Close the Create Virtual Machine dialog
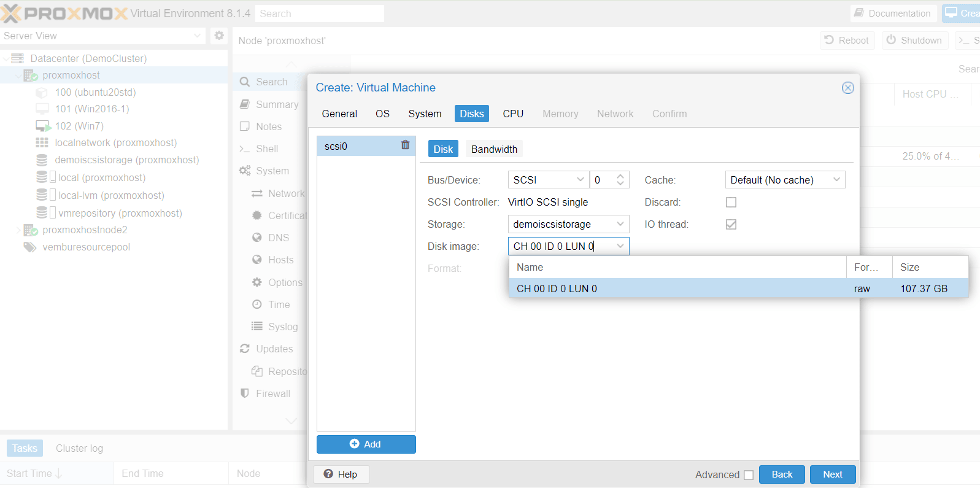This screenshot has width=980, height=488. point(847,88)
